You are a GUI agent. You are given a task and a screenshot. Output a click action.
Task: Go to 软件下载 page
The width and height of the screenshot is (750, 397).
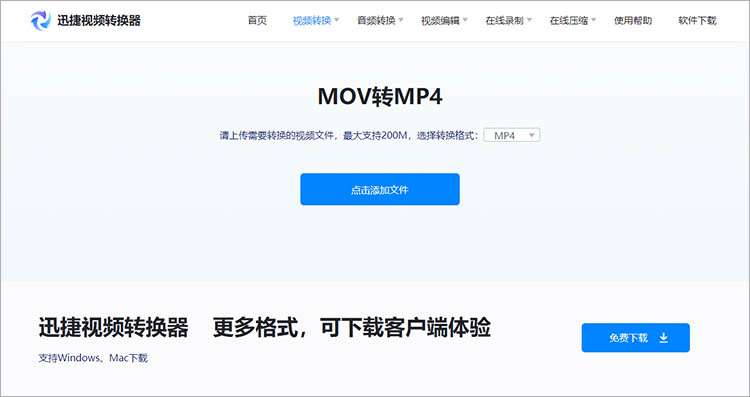click(697, 21)
